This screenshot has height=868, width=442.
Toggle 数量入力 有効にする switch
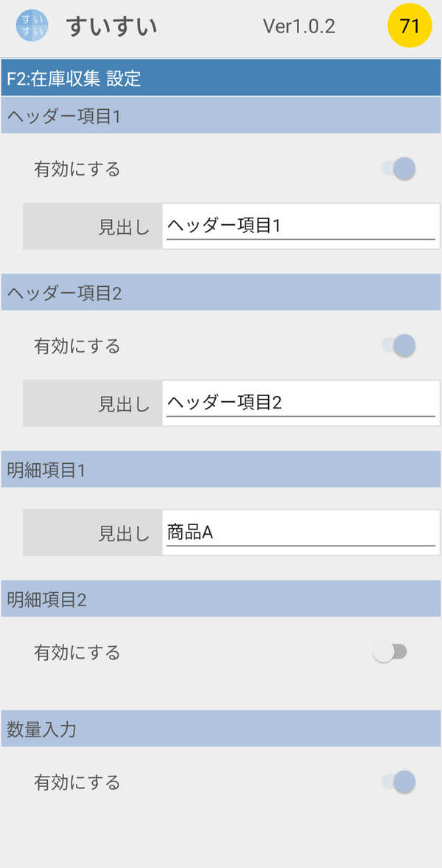point(399,782)
